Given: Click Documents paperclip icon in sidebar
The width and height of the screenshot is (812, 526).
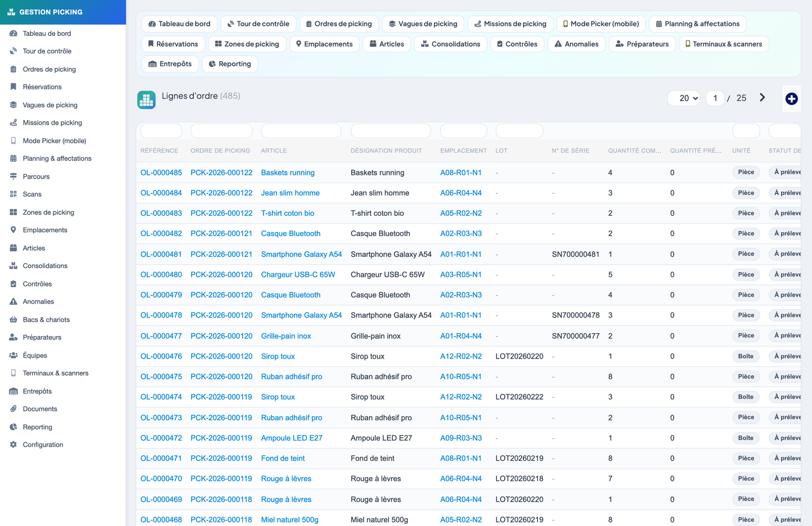Looking at the screenshot, I should pyautogui.click(x=13, y=409).
